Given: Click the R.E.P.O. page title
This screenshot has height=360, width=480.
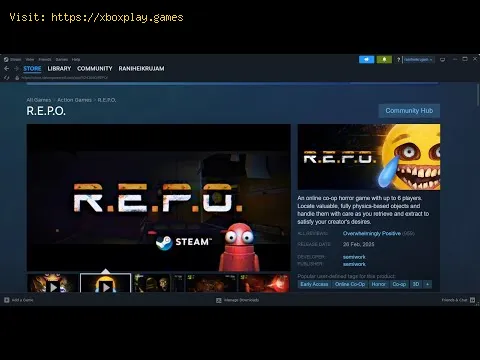Looking at the screenshot, I should click(46, 111).
